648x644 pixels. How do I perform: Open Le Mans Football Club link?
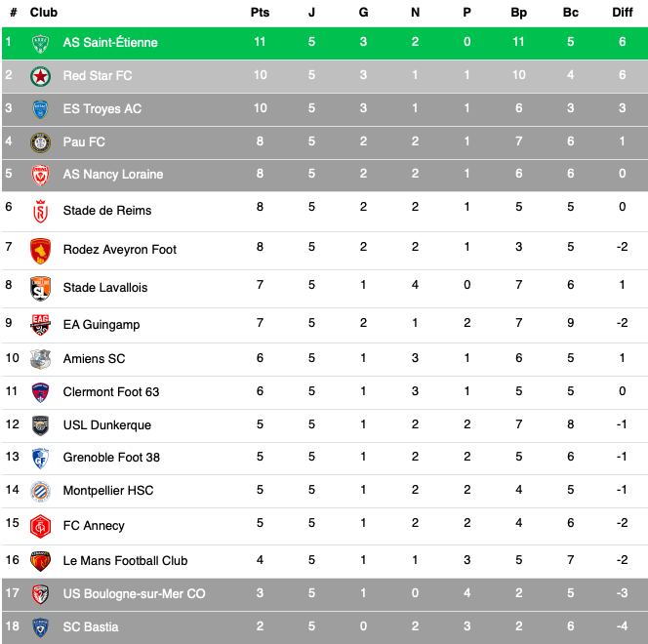pos(125,560)
